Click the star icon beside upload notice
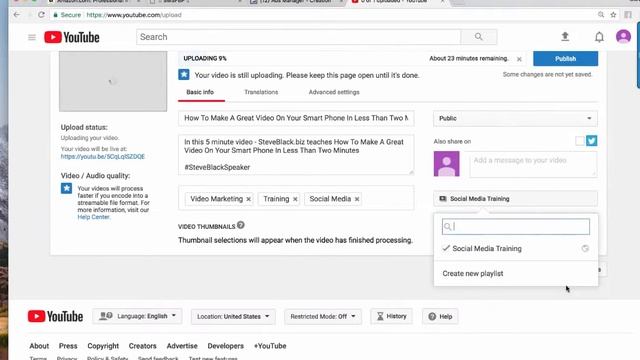640x360 pixels. coord(184,75)
